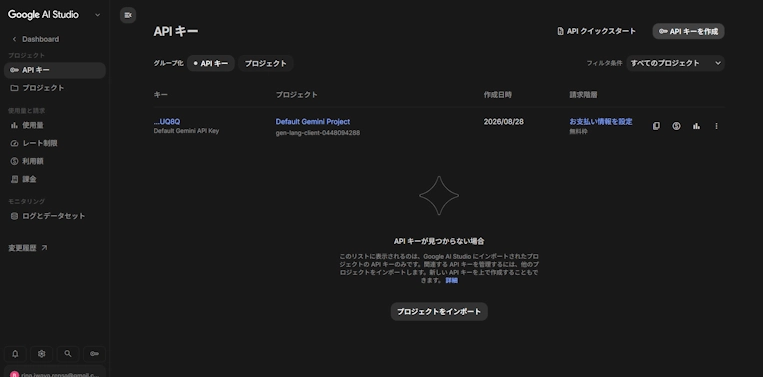Image resolution: width=763 pixels, height=377 pixels.
Task: Click the プロジェクトをインポート button
Action: pos(439,312)
